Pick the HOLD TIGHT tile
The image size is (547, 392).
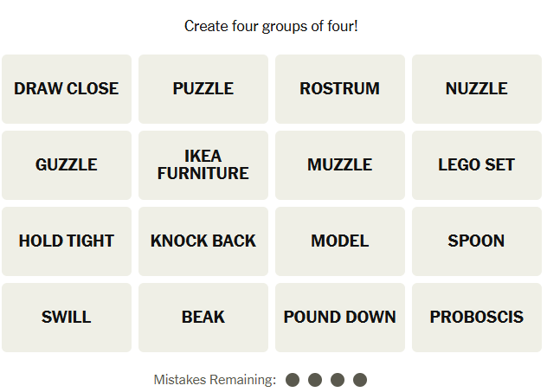point(67,241)
